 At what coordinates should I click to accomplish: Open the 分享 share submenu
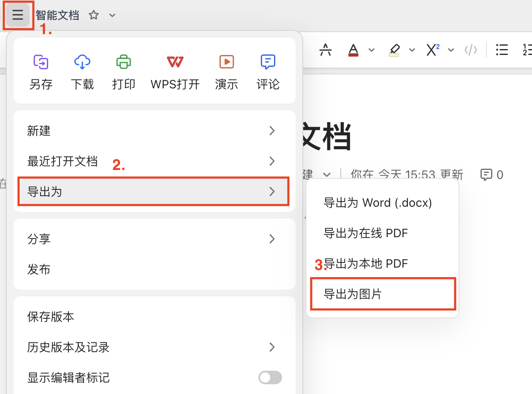pos(154,239)
